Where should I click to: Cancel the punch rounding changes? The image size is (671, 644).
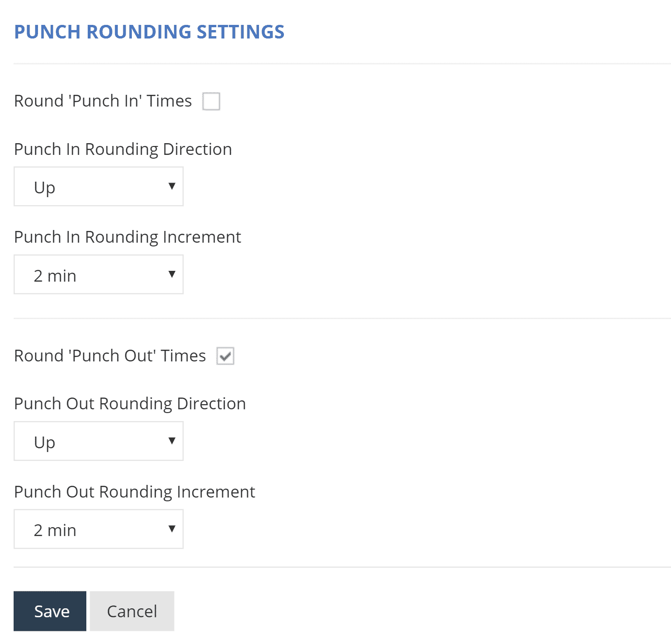(x=132, y=611)
